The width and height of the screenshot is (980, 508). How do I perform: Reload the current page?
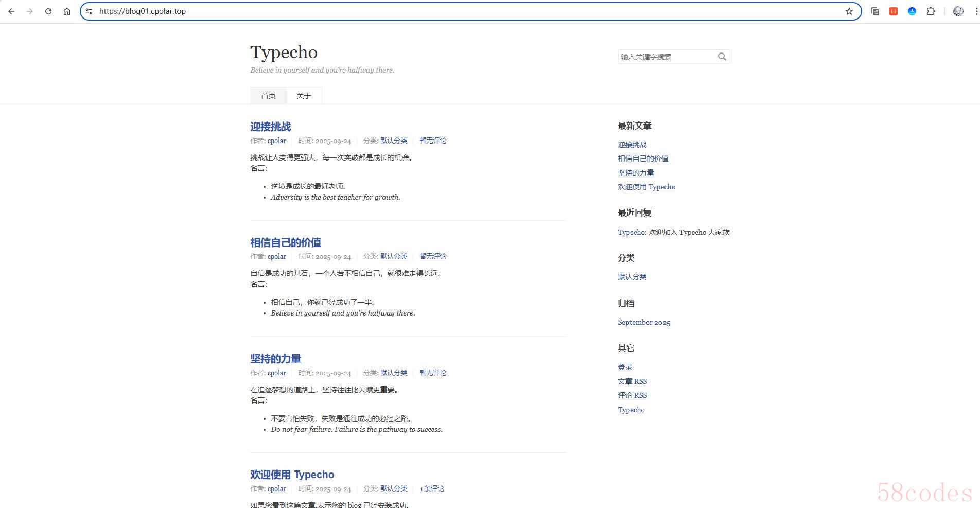click(x=48, y=11)
